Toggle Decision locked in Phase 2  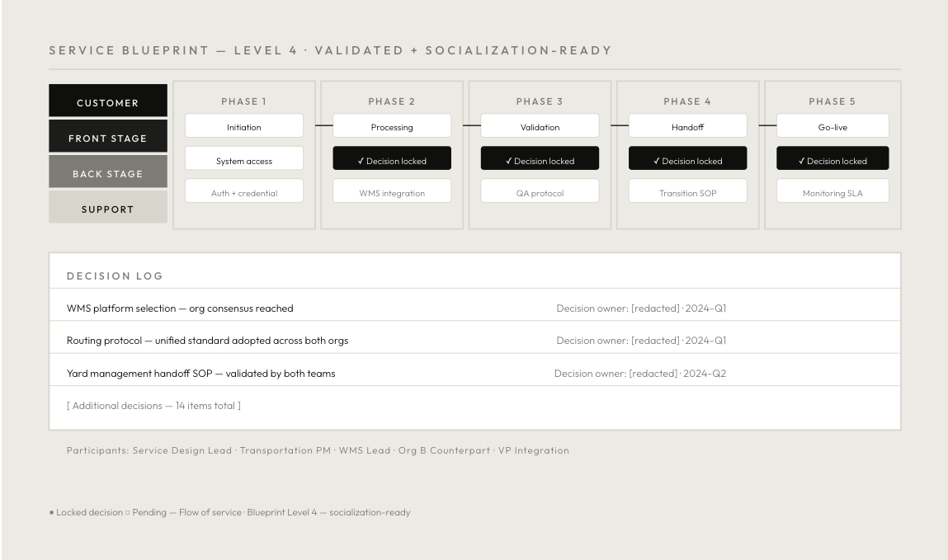click(x=392, y=160)
